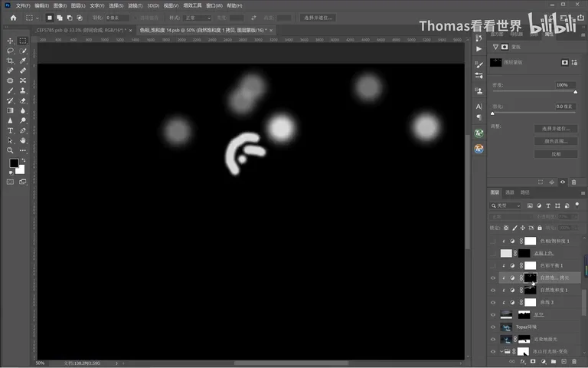Screen dimensions: 588x368
Task: Open the Actions panel play icon
Action: click(479, 49)
